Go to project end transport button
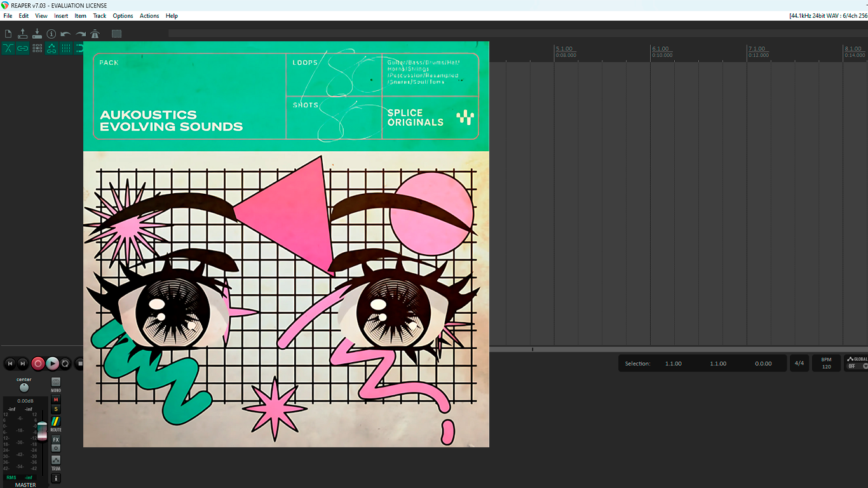The image size is (868, 488). point(23,363)
